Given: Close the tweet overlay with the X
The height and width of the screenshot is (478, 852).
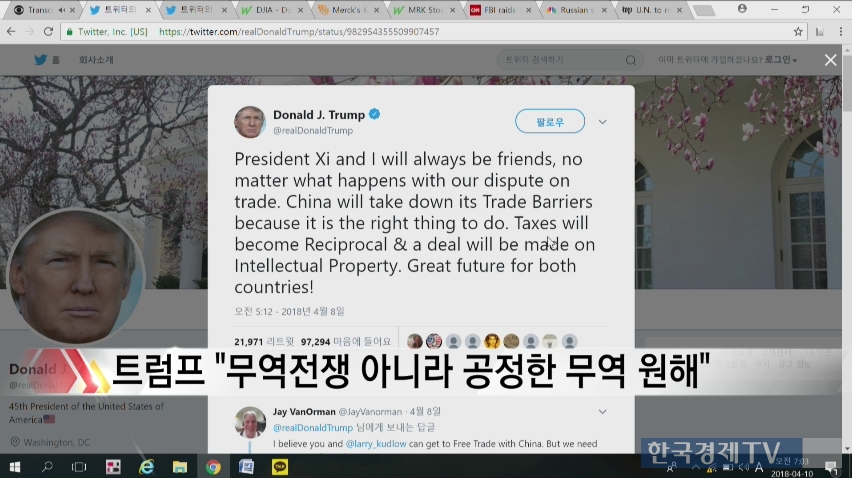Looking at the screenshot, I should pyautogui.click(x=830, y=60).
